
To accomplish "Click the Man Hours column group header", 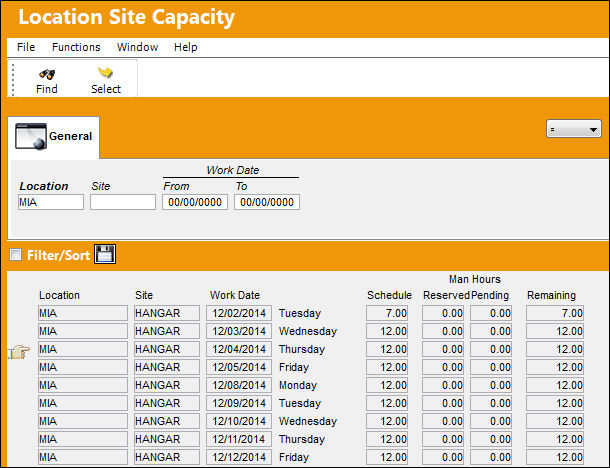I will 475,279.
